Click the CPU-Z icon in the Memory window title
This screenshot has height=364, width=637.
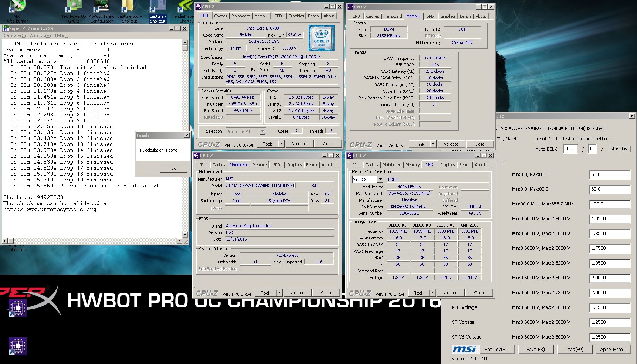click(350, 7)
